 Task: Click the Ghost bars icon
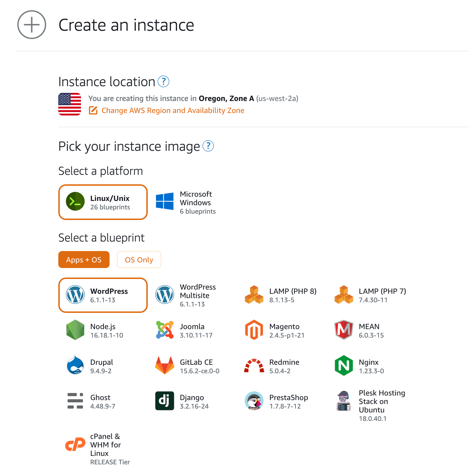(75, 401)
